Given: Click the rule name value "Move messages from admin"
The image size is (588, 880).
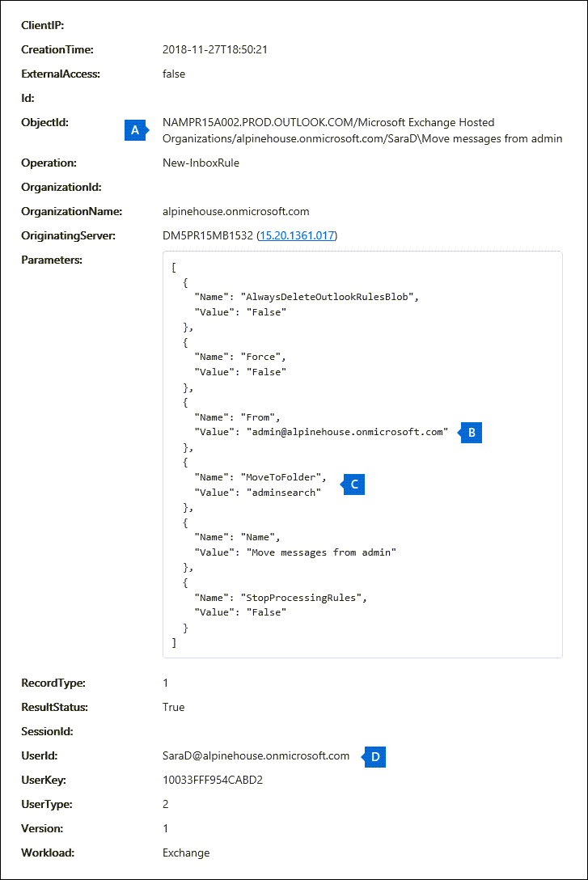Looking at the screenshot, I should pos(321,552).
